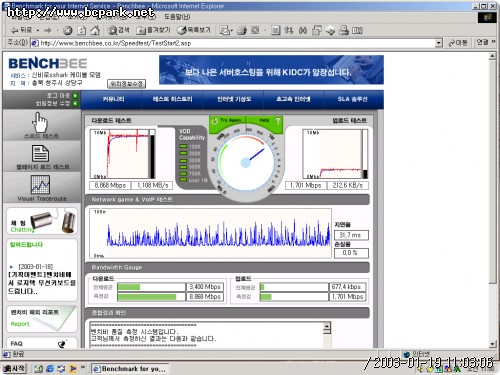The width and height of the screenshot is (500, 375).
Task: Click the Refresh page toolbar icon
Action: [81, 30]
